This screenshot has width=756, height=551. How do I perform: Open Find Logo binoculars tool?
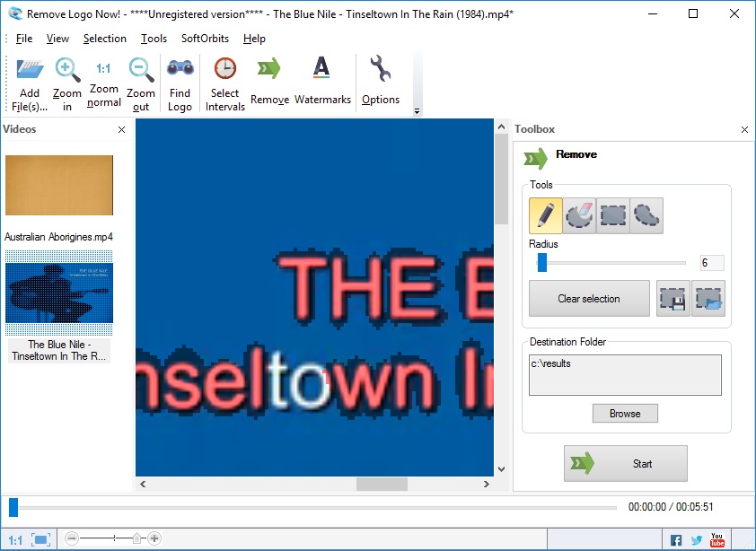pyautogui.click(x=180, y=68)
